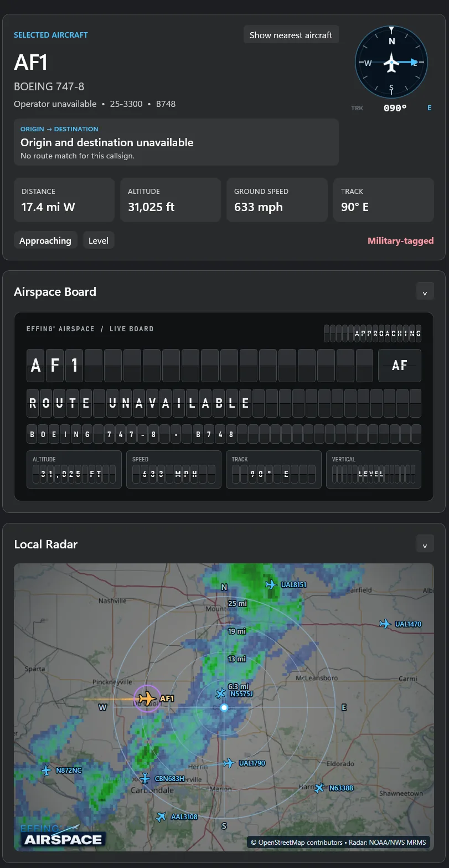Click the EFFING' AIRSPACE / LIVE BOARD title
Viewport: 449px width, 868px height.
click(x=90, y=329)
